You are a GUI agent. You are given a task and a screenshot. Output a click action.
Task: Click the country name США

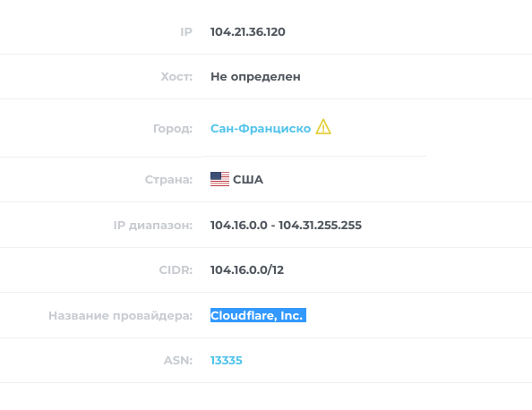pyautogui.click(x=248, y=179)
